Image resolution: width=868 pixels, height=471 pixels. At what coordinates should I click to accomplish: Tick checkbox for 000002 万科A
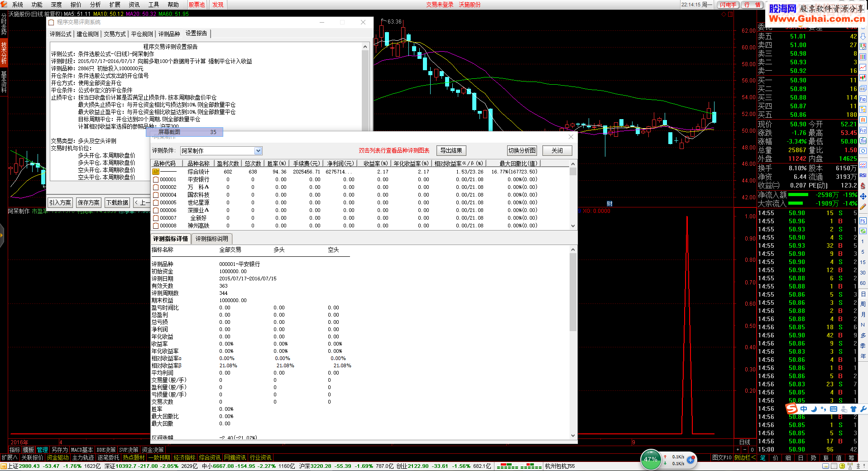156,187
